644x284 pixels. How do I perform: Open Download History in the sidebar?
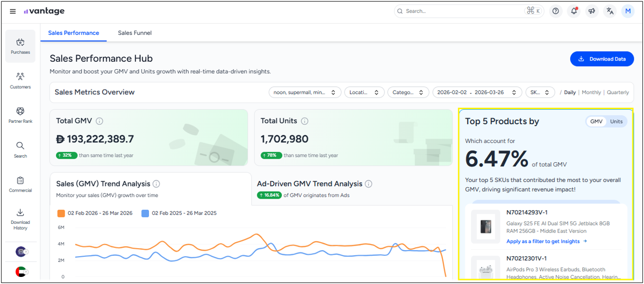(20, 218)
